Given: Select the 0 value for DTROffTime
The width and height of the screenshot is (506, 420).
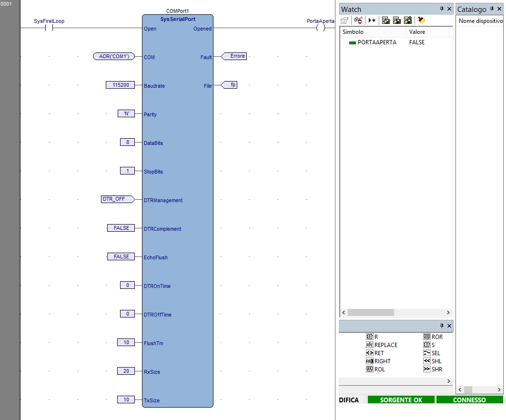Looking at the screenshot, I should (128, 314).
